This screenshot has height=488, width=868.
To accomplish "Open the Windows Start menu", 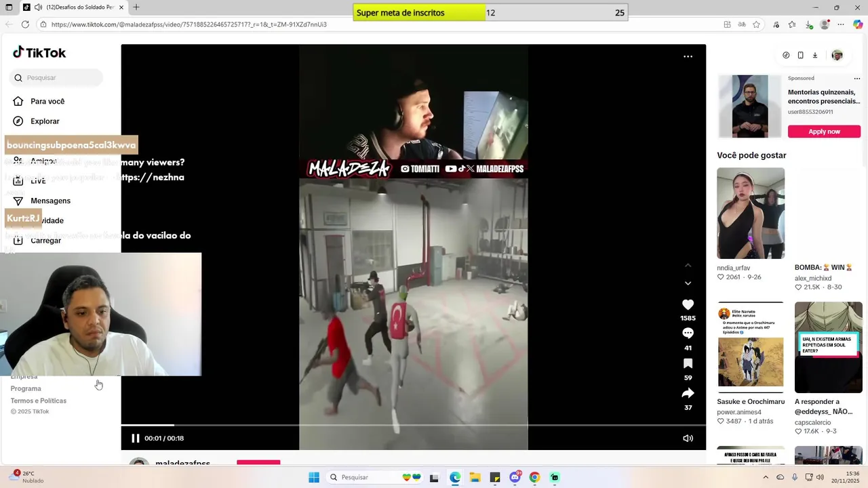I will [x=313, y=477].
